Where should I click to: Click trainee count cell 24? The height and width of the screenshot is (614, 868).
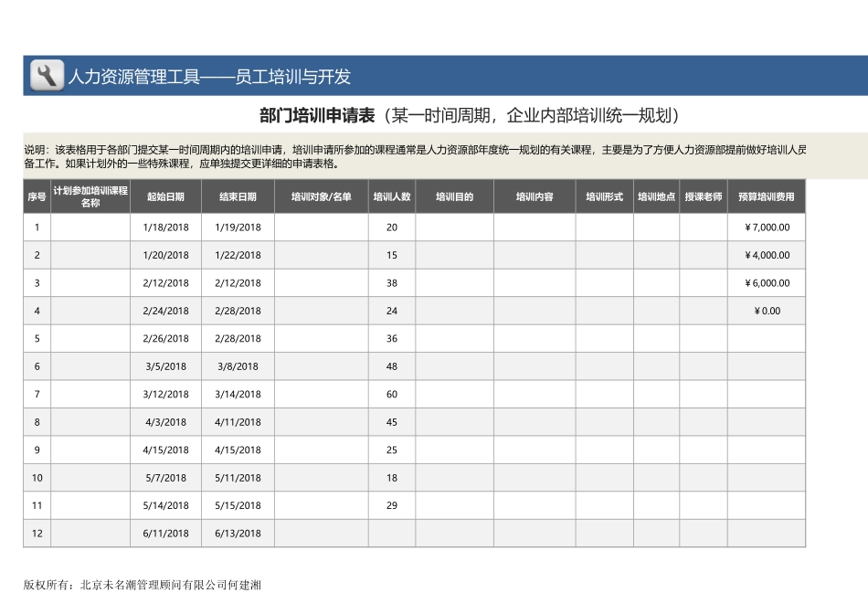[x=392, y=312]
